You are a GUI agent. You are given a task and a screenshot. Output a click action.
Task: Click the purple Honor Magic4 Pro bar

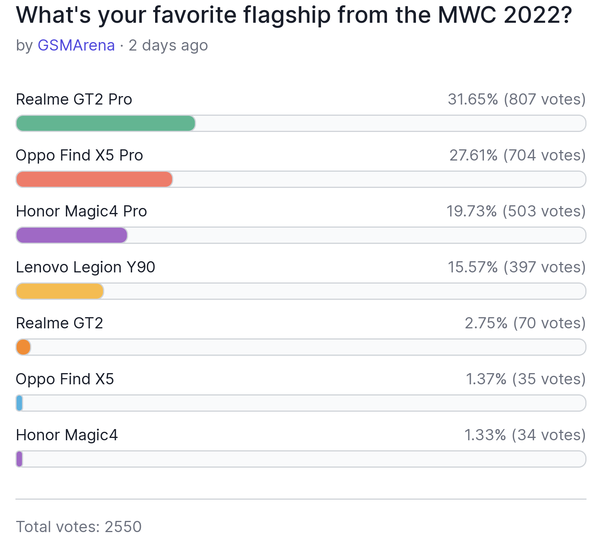point(72,235)
